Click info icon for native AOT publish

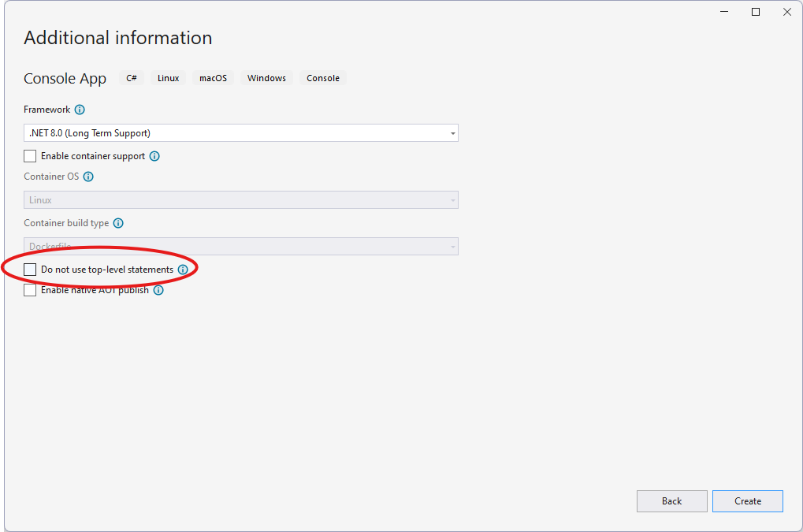tap(158, 290)
